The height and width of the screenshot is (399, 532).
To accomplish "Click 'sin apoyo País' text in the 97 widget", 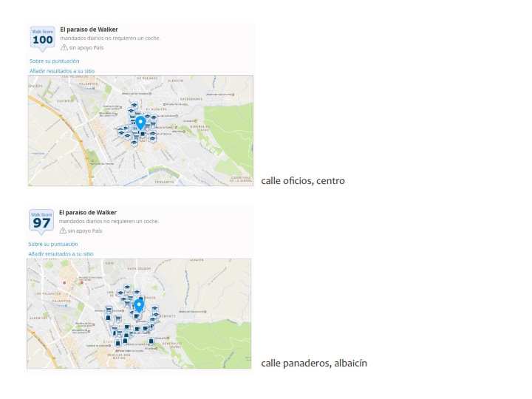I will pos(85,231).
